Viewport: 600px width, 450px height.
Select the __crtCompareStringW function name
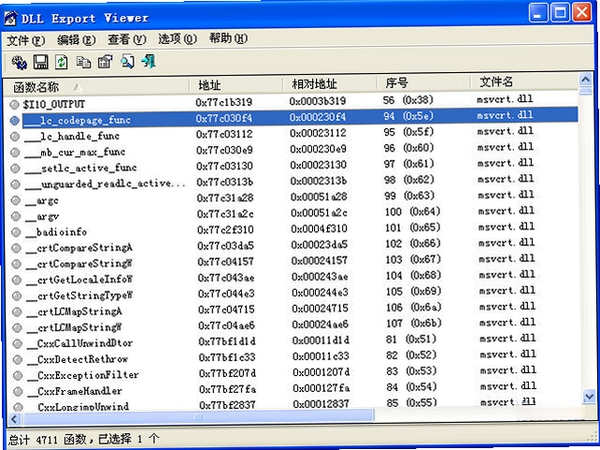80,264
